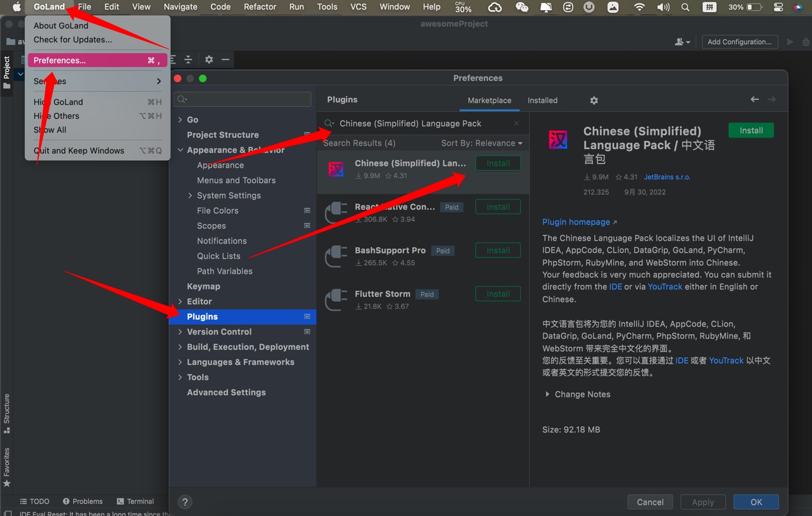Viewport: 812px width, 516px height.
Task: Click the settings search box
Action: pos(243,99)
